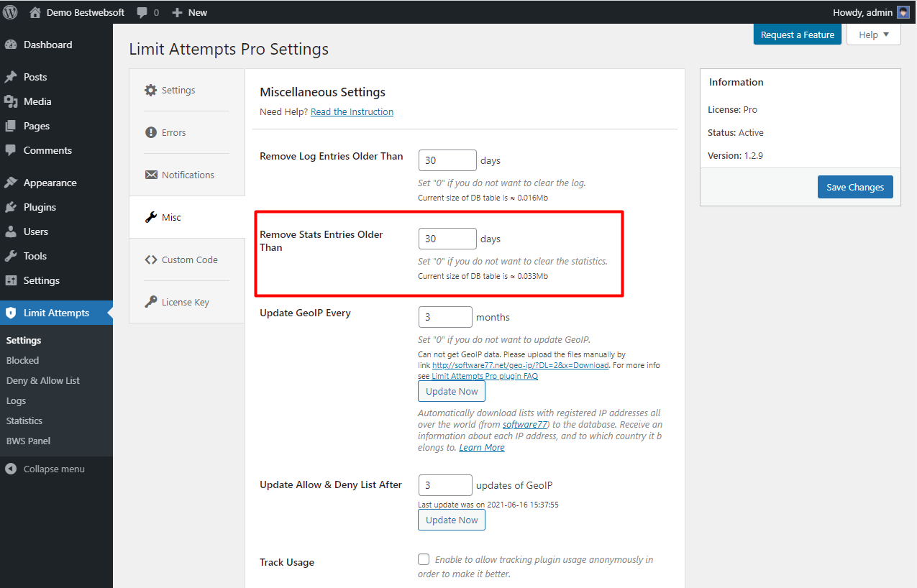917x588 pixels.
Task: Click the 0.016Mb DB table size text
Action: [x=484, y=198]
